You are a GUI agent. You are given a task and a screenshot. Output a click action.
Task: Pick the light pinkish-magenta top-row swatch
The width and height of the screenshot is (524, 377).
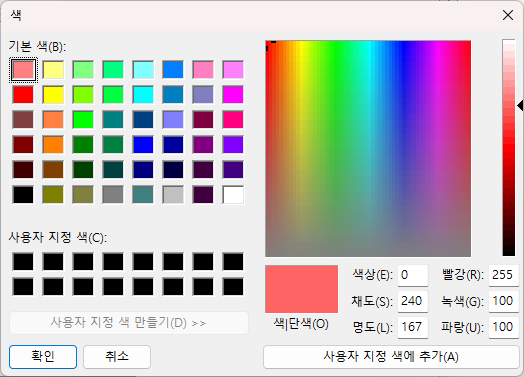233,70
